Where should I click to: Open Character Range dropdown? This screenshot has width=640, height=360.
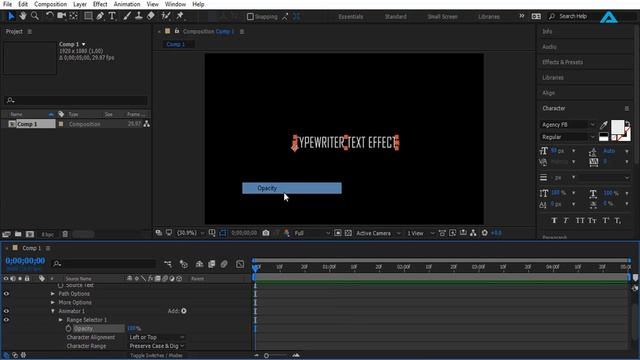(x=157, y=346)
